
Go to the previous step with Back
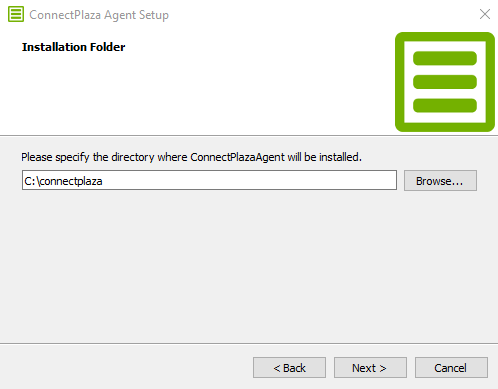pos(289,368)
